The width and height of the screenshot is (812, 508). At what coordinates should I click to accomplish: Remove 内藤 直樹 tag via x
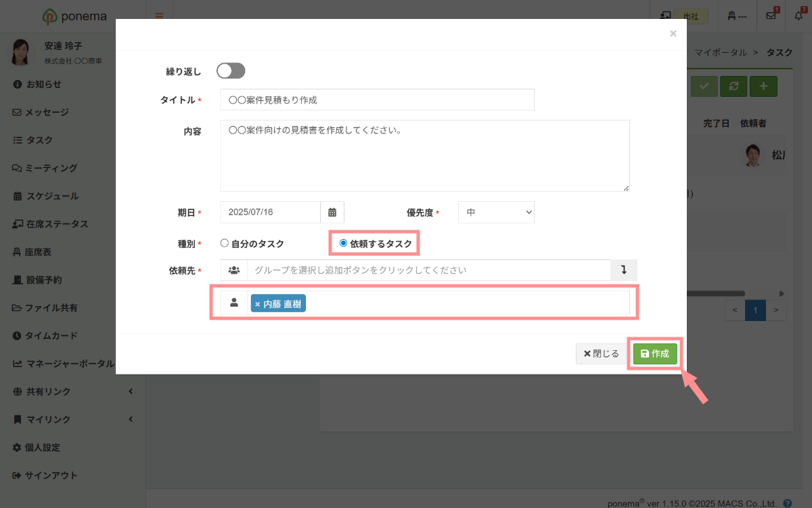pos(257,304)
